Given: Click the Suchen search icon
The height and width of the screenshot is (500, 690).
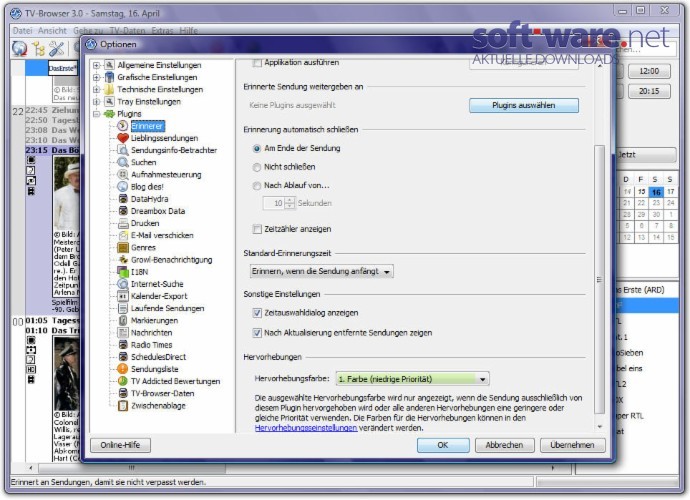Looking at the screenshot, I should point(122,162).
